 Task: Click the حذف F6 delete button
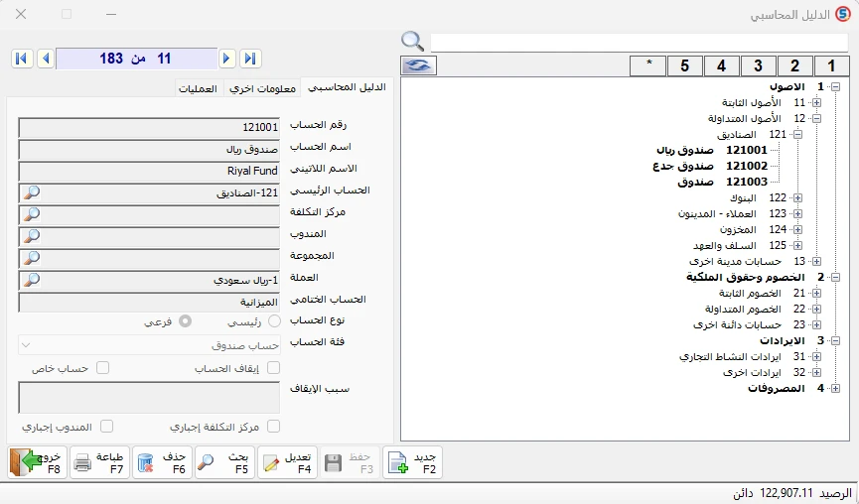pyautogui.click(x=162, y=462)
